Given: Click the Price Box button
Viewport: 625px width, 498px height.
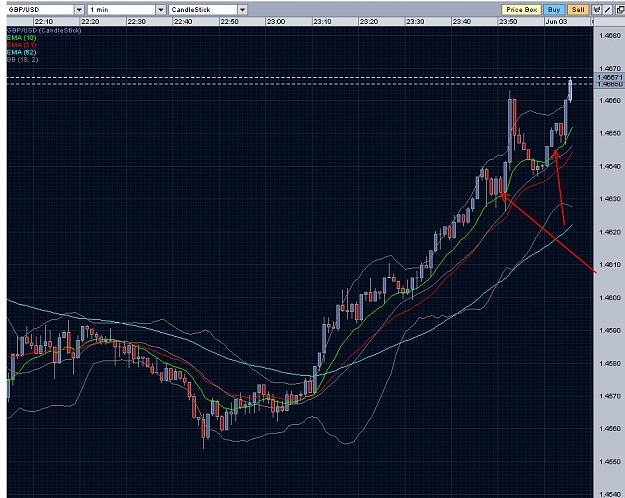Looking at the screenshot, I should tap(521, 10).
